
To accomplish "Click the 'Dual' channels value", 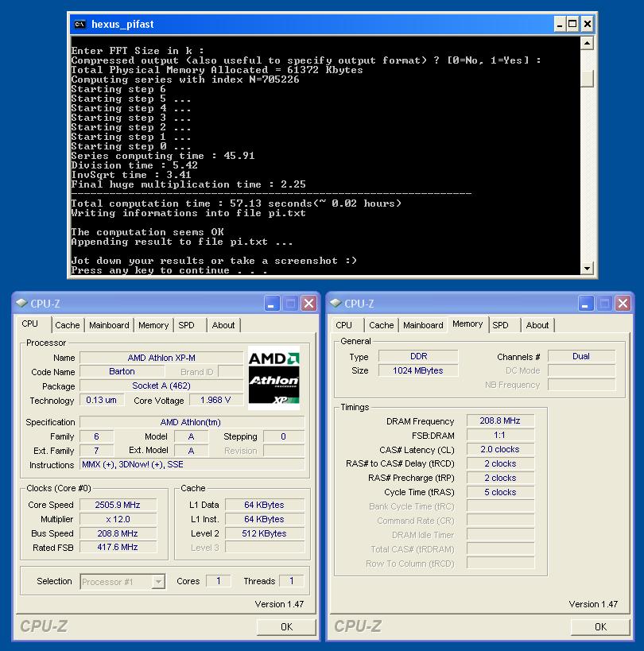I will coord(581,356).
